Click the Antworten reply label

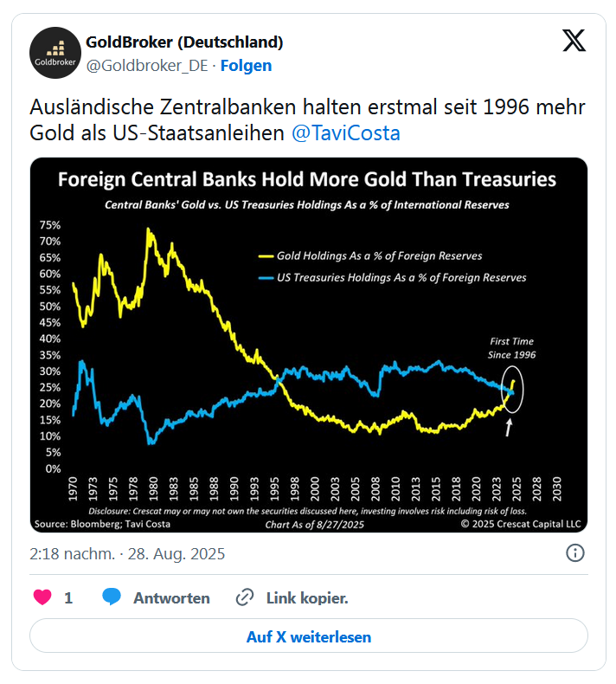[x=171, y=597]
